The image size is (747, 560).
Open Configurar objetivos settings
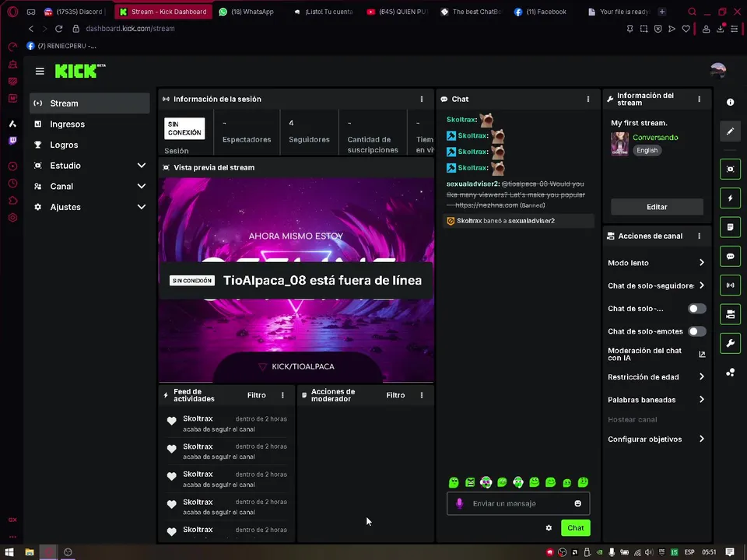[x=657, y=439]
